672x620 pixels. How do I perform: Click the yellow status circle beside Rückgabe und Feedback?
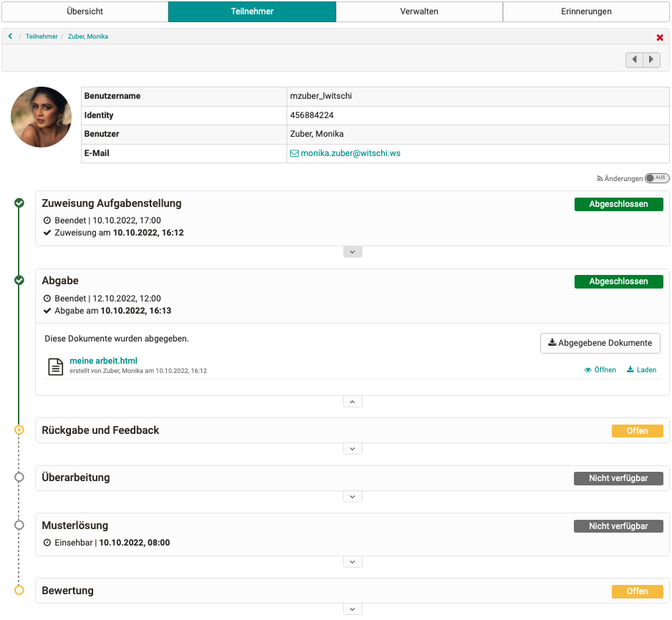pos(19,430)
